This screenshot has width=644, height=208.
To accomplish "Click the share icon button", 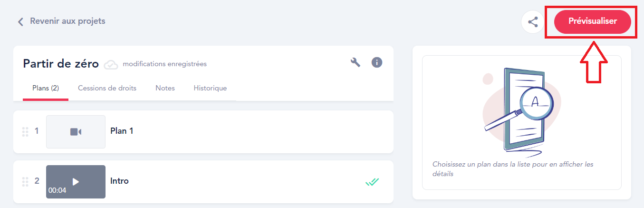I will click(533, 22).
